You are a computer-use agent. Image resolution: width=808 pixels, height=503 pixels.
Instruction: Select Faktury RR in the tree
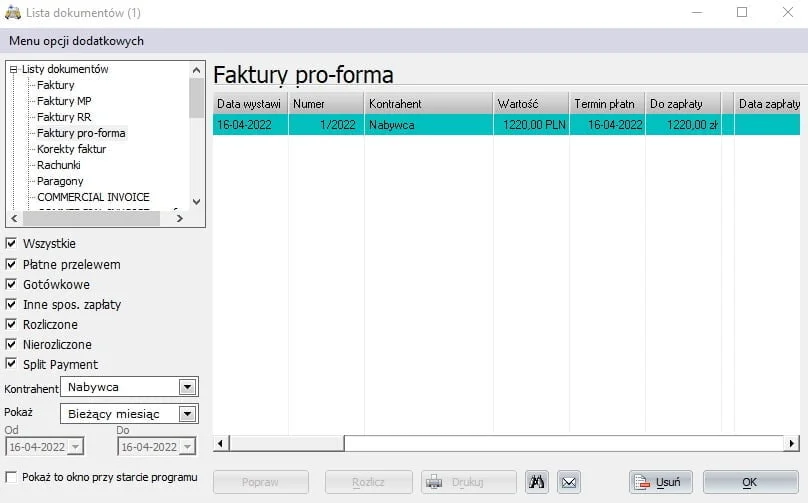click(x=64, y=117)
